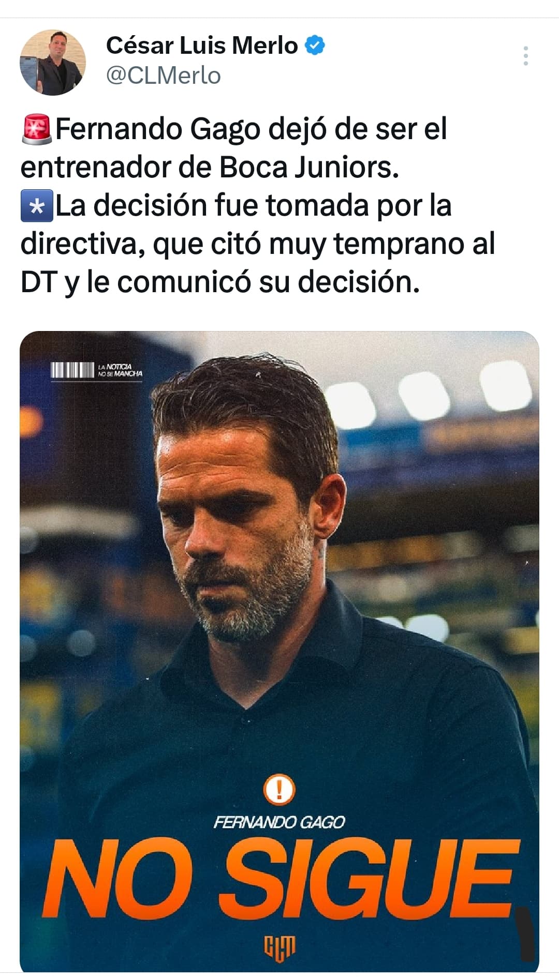The height and width of the screenshot is (980, 559).
Task: Tap the orange exclamation mark icon
Action: pyautogui.click(x=279, y=790)
